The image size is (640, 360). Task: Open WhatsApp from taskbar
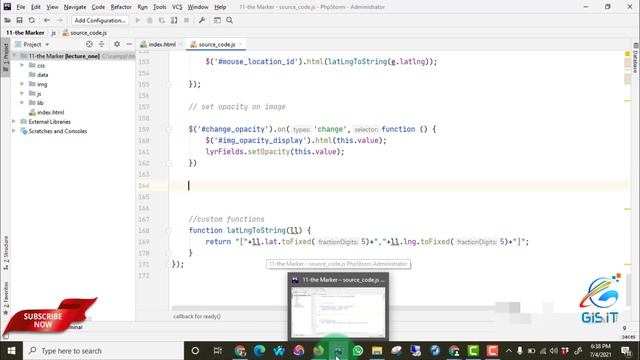[x=358, y=351]
